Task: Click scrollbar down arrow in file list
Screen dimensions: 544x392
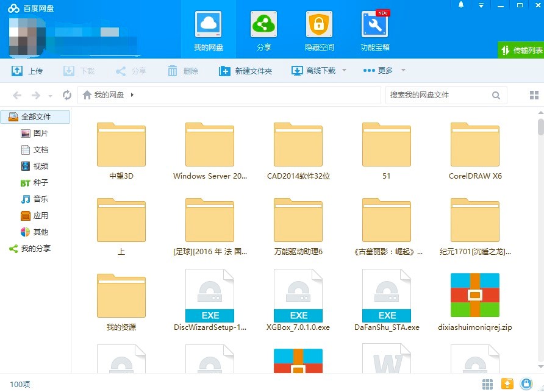Action: click(540, 366)
